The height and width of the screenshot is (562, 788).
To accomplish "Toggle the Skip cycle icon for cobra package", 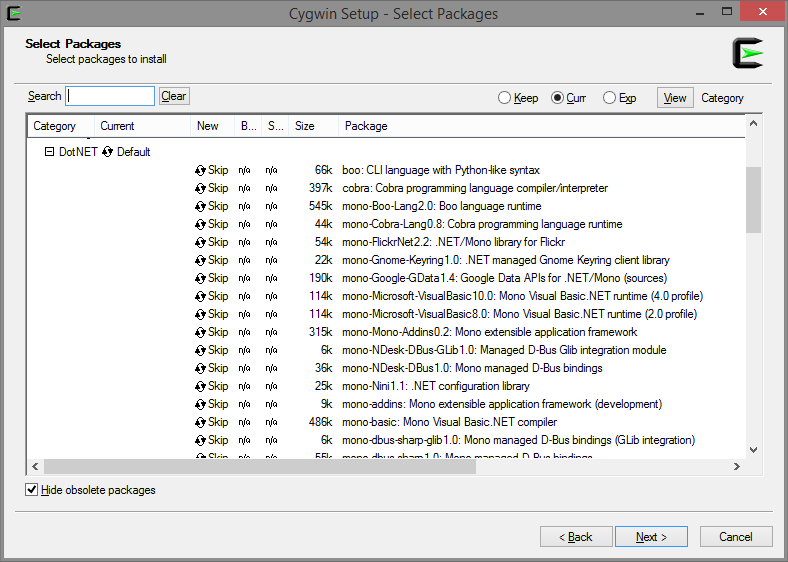I will coord(200,189).
